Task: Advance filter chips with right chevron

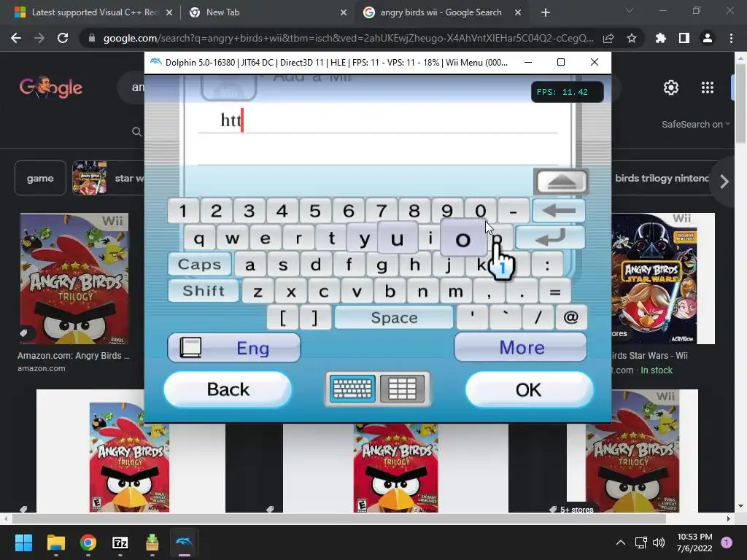Action: pos(724,182)
